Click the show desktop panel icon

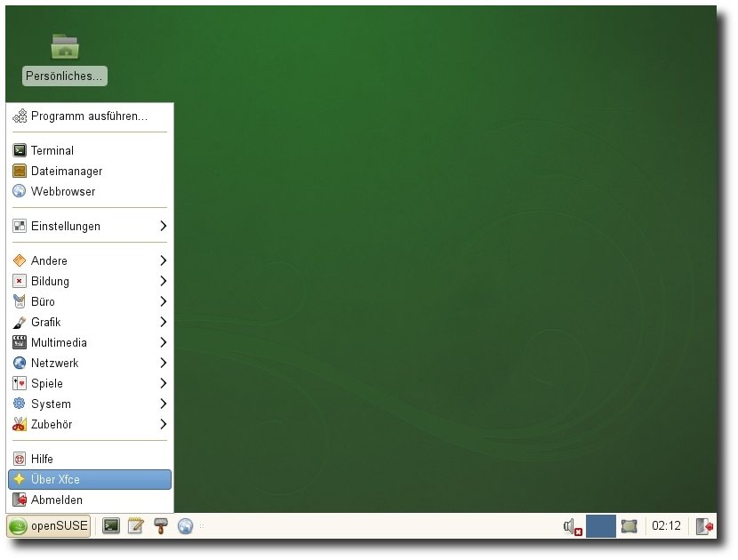tap(630, 526)
